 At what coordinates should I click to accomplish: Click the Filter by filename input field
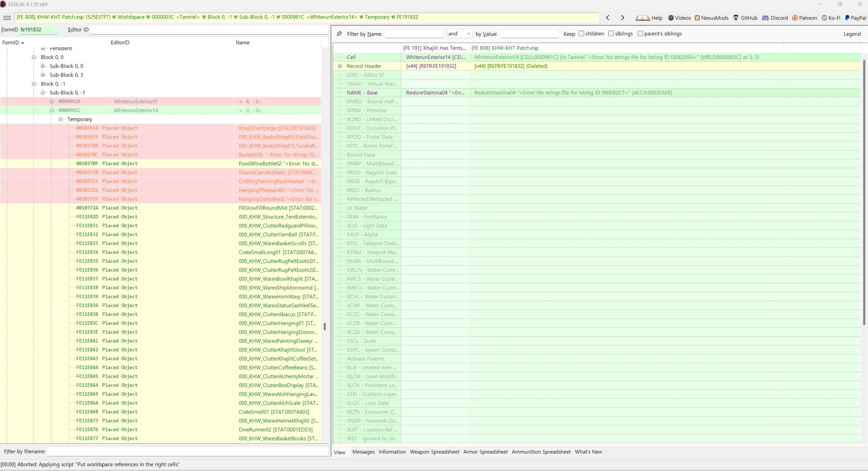coord(187,452)
